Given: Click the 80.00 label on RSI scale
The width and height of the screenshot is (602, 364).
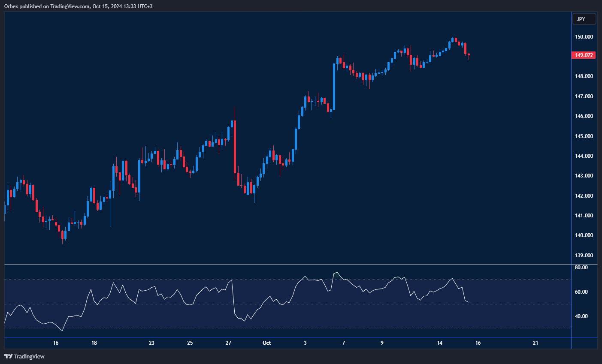Looking at the screenshot, I should [x=581, y=268].
